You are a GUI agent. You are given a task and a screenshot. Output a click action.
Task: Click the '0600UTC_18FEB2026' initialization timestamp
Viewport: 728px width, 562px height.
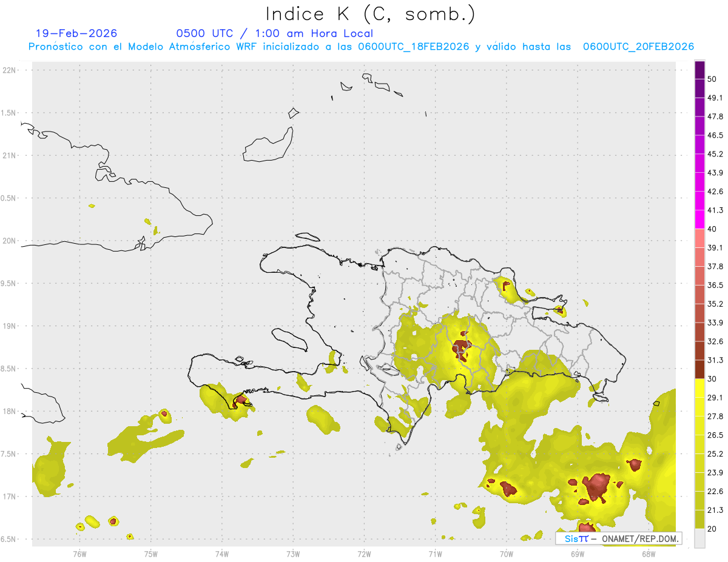414,47
